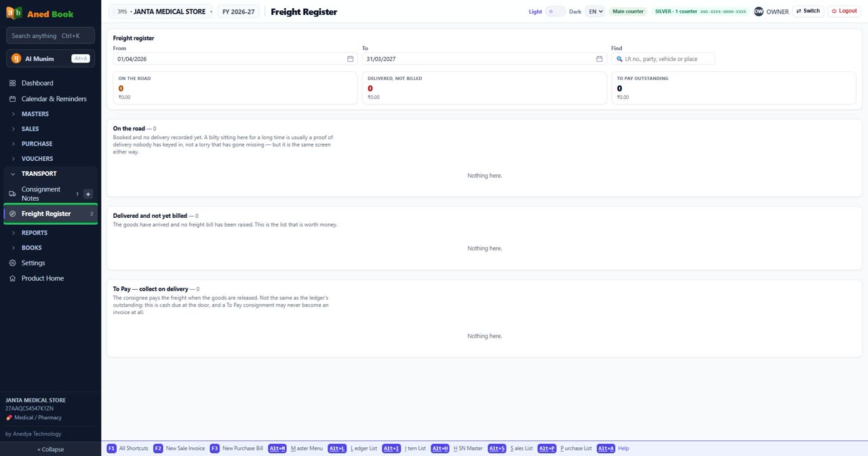Screen dimensions: 868x456
Task: Click the Freight Register compass icon
Action: (12, 214)
